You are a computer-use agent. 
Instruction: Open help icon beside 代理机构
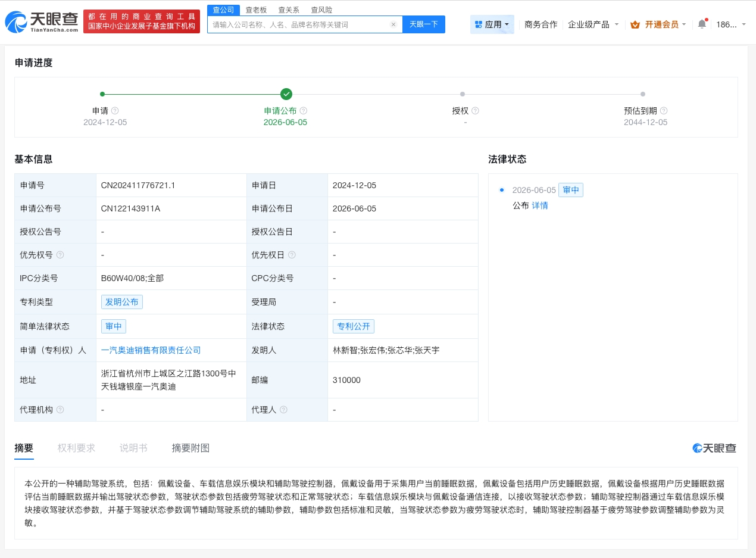(x=60, y=410)
